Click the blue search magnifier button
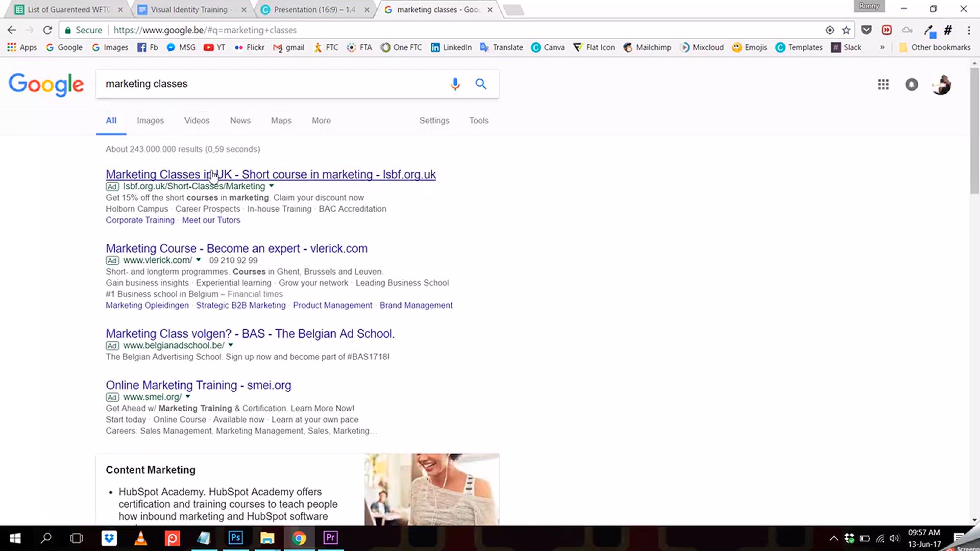980x551 pixels. click(x=481, y=84)
